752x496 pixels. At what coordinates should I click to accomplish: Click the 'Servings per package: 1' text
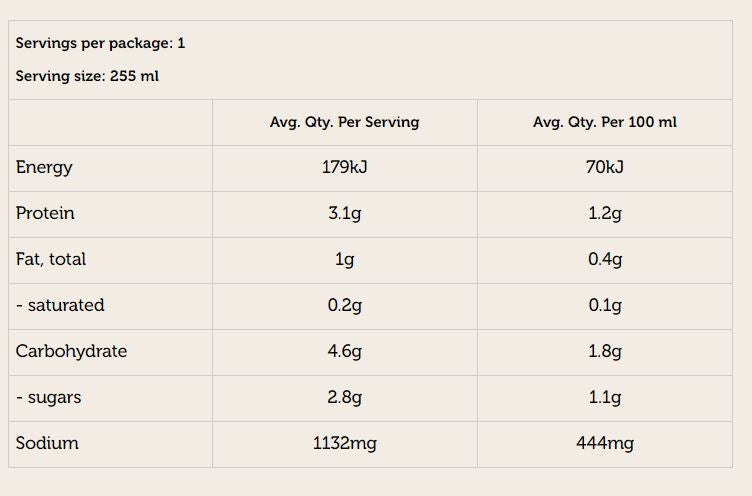pyautogui.click(x=100, y=43)
